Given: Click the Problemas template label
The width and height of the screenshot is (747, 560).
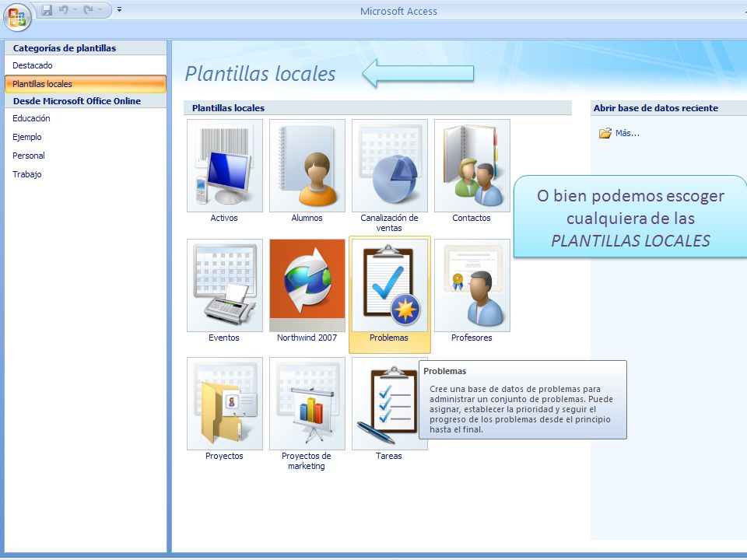Looking at the screenshot, I should pyautogui.click(x=389, y=338).
